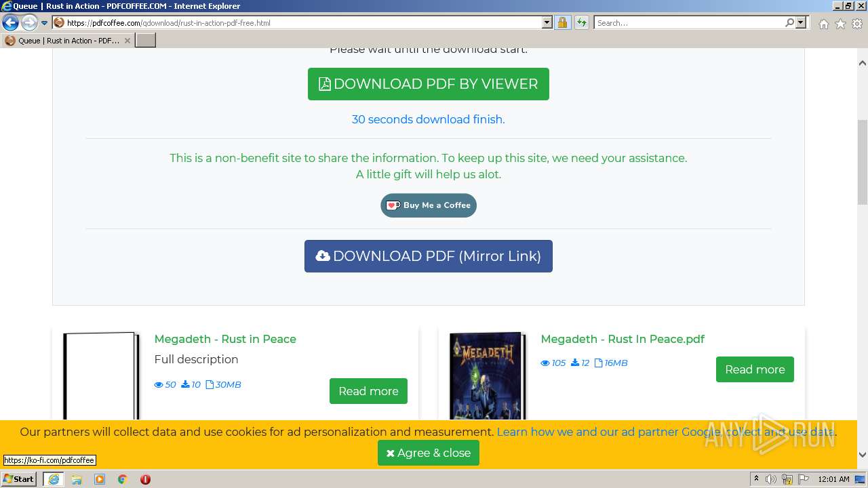Click the network tray icon
Screen dimensions: 868x488
(x=787, y=479)
